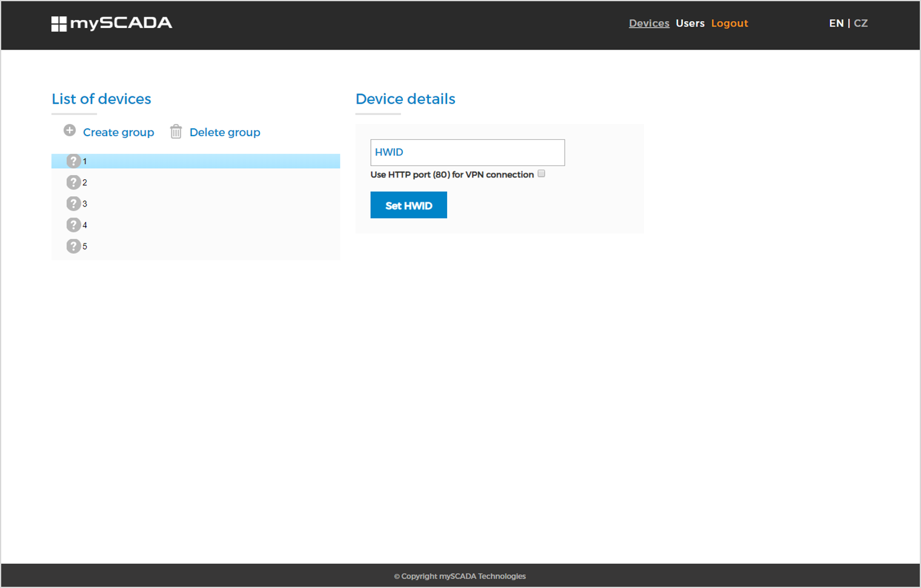Select device 1 label in the list
921x588 pixels.
tap(85, 162)
